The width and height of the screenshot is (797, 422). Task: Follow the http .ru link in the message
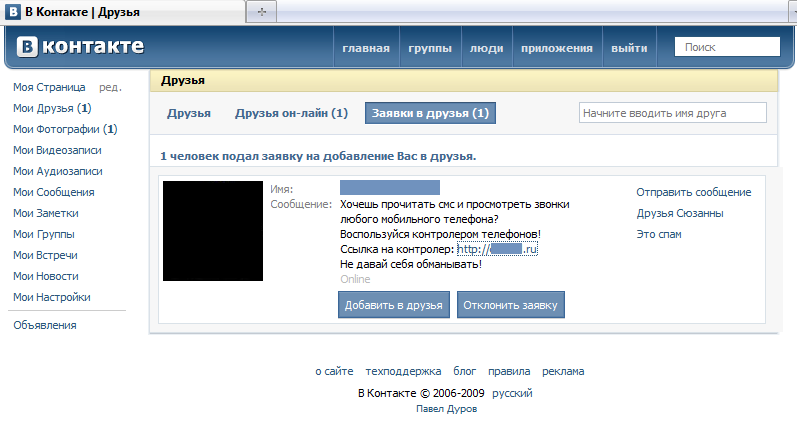497,249
